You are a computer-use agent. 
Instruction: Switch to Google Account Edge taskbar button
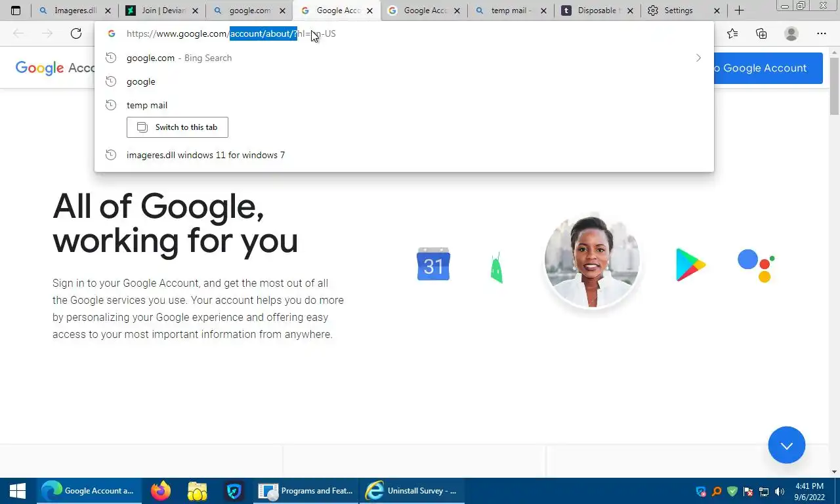click(89, 490)
